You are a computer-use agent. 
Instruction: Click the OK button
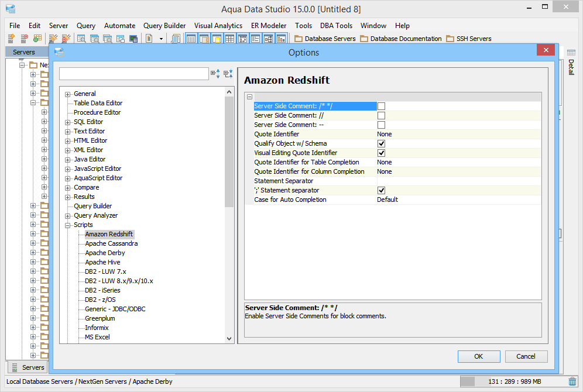479,356
